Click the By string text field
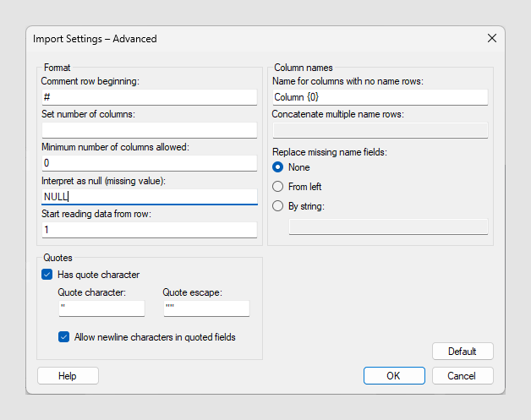The image size is (531, 420). point(388,226)
